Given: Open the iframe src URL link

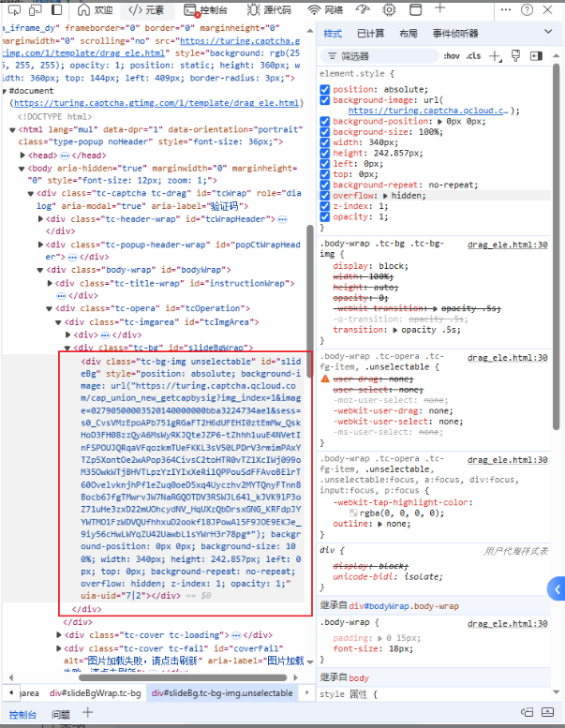Looking at the screenshot, I should click(240, 41).
